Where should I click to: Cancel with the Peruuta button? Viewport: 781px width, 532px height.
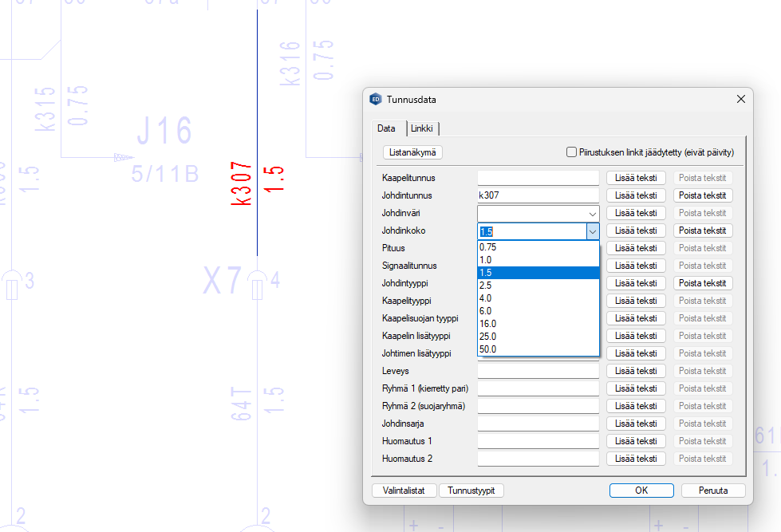point(713,491)
